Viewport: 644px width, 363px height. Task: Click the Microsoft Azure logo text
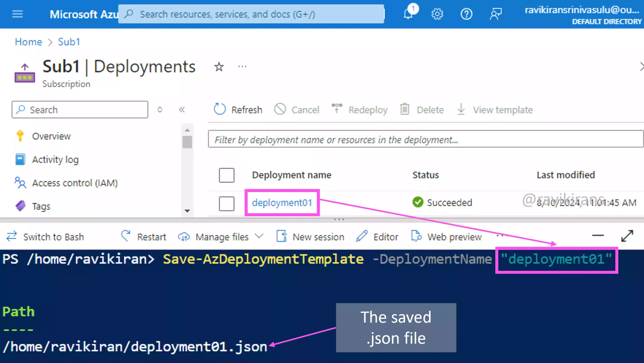[84, 14]
